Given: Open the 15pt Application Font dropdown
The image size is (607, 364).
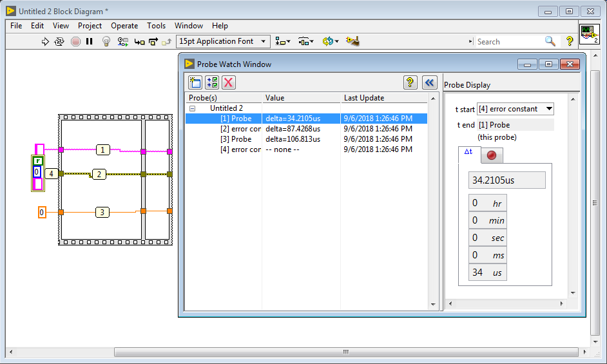Looking at the screenshot, I should (x=223, y=41).
